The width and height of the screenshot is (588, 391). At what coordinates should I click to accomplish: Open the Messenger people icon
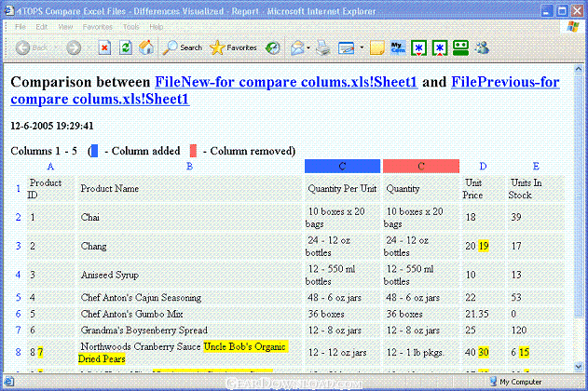[x=482, y=47]
